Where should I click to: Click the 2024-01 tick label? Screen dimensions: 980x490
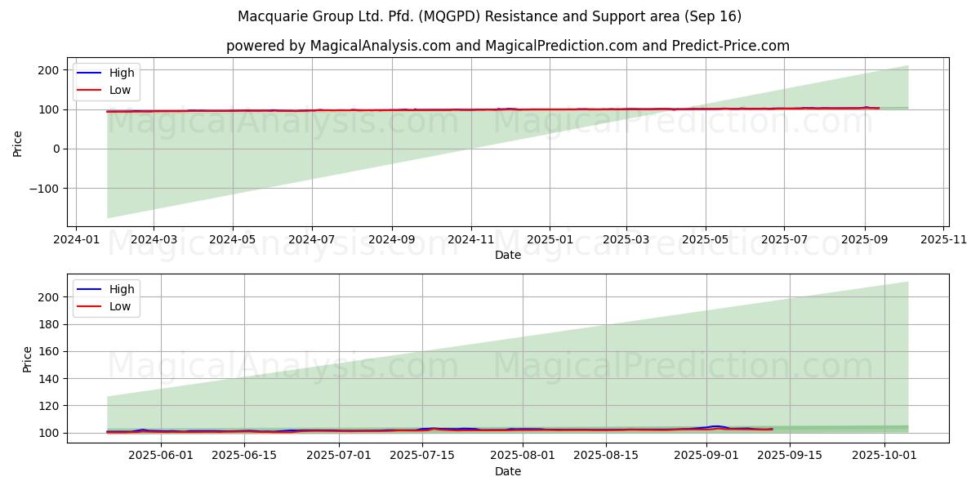click(76, 239)
